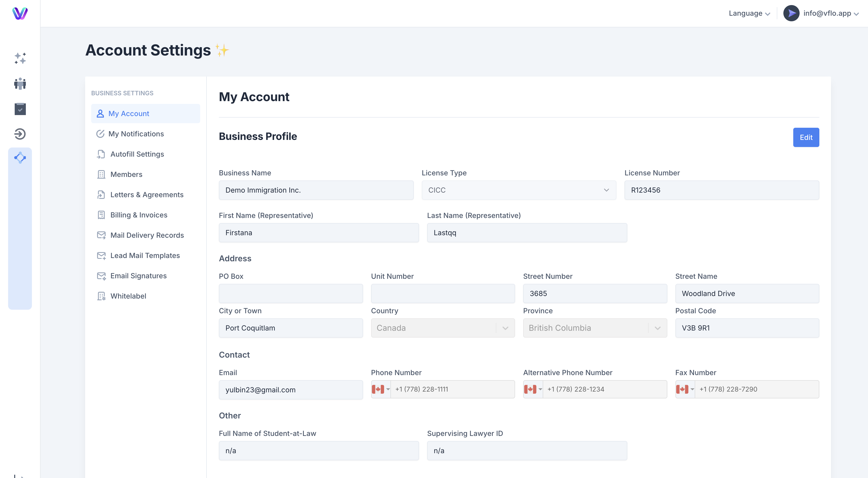Navigate to Email Signatures
The image size is (868, 478).
click(x=138, y=276)
